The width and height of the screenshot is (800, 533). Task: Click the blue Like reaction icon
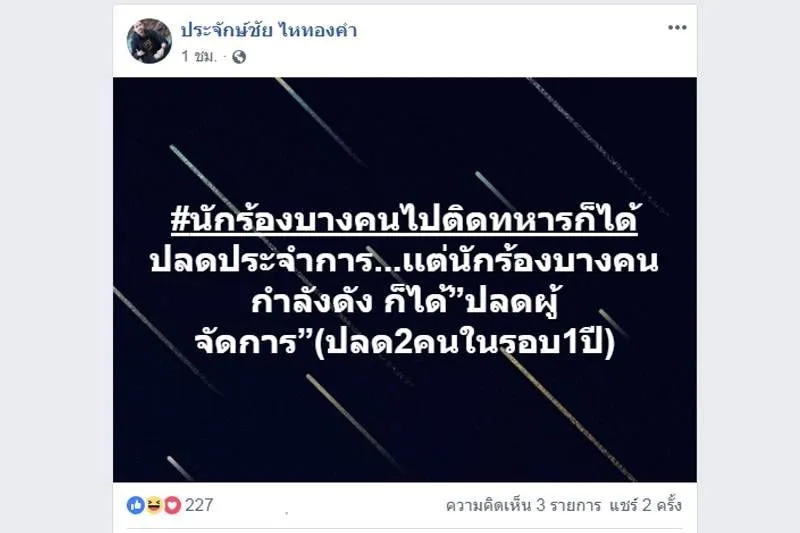click(136, 505)
